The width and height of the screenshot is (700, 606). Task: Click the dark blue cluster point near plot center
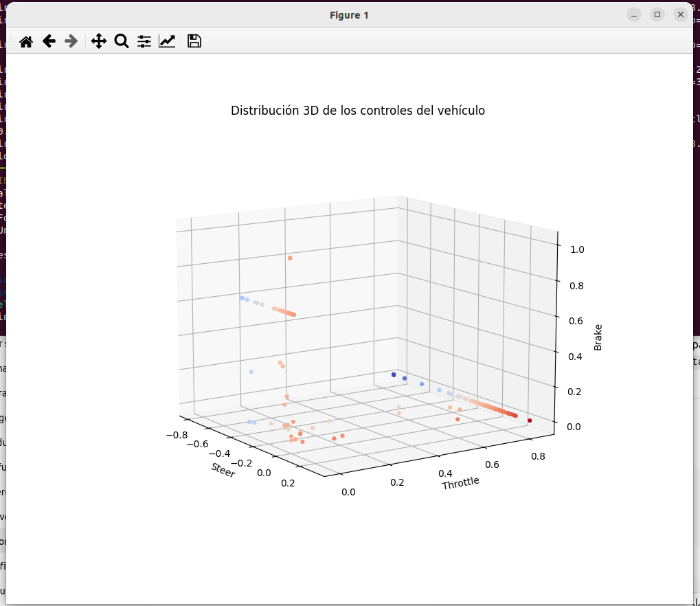pos(392,375)
